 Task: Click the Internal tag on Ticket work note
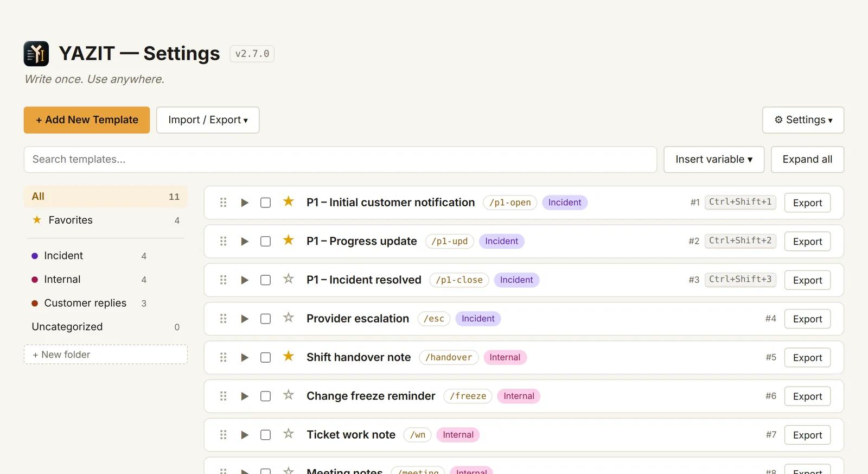tap(458, 435)
